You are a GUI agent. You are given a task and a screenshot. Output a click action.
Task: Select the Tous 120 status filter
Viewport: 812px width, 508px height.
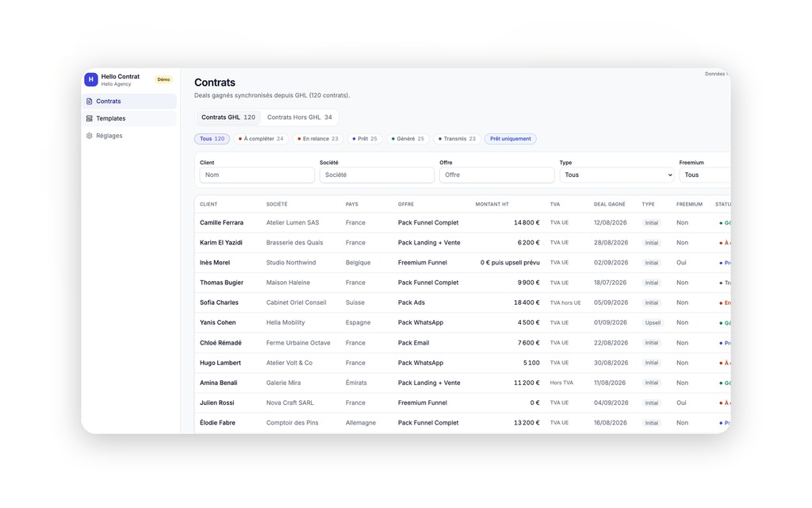(x=212, y=138)
